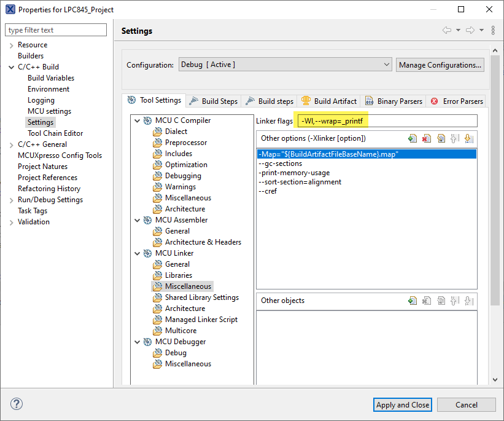Go back to previous preference page
This screenshot has height=421, width=504.
coord(448,30)
